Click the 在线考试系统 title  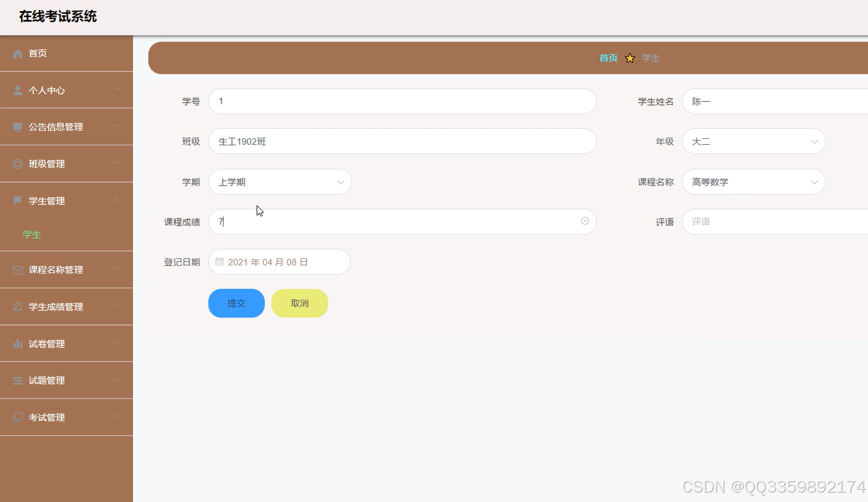pyautogui.click(x=58, y=16)
